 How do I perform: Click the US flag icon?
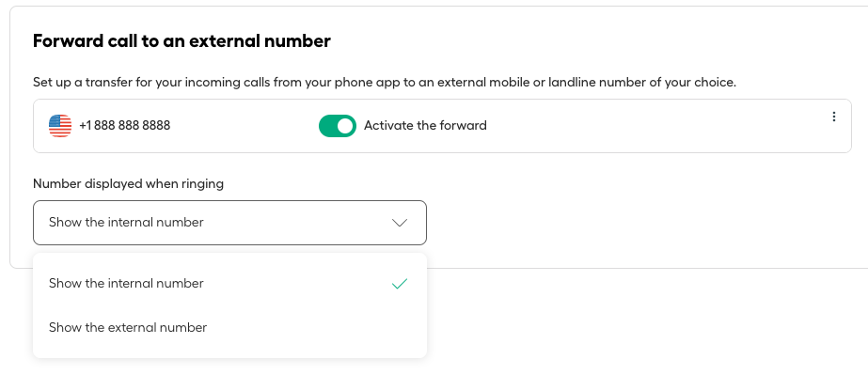pos(60,126)
